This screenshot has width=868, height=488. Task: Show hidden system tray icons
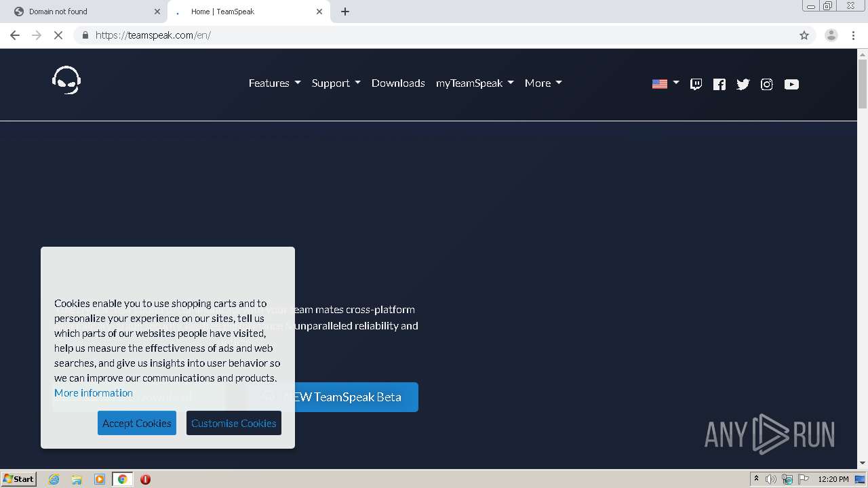tap(756, 479)
